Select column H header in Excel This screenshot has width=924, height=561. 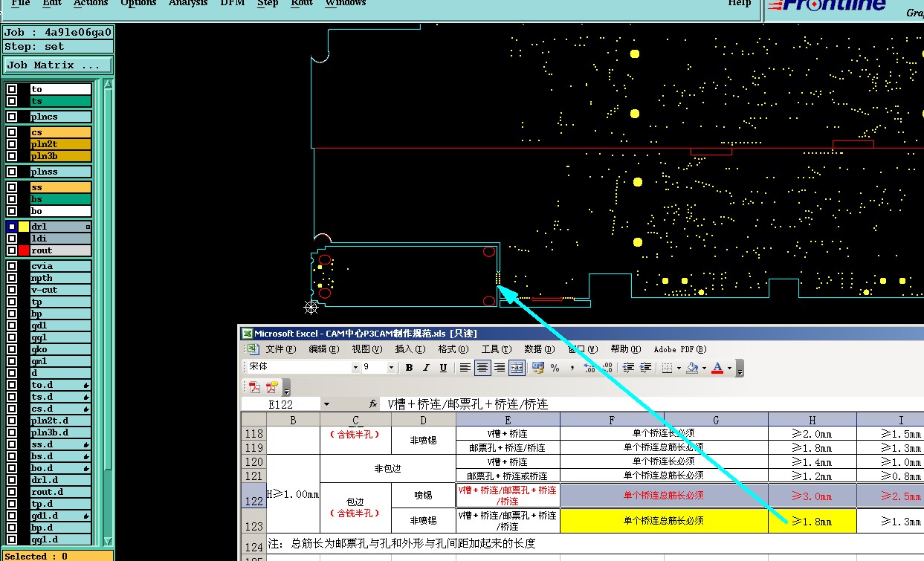pos(812,420)
